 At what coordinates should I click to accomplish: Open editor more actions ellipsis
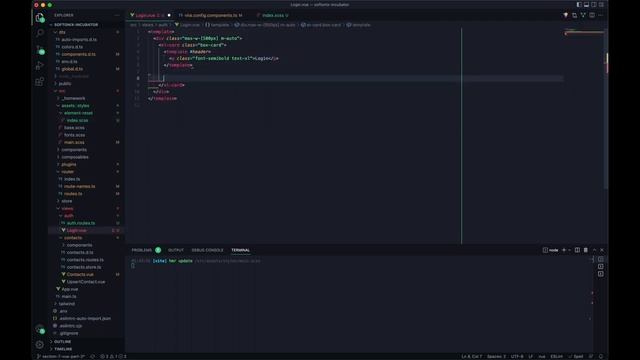pos(601,15)
